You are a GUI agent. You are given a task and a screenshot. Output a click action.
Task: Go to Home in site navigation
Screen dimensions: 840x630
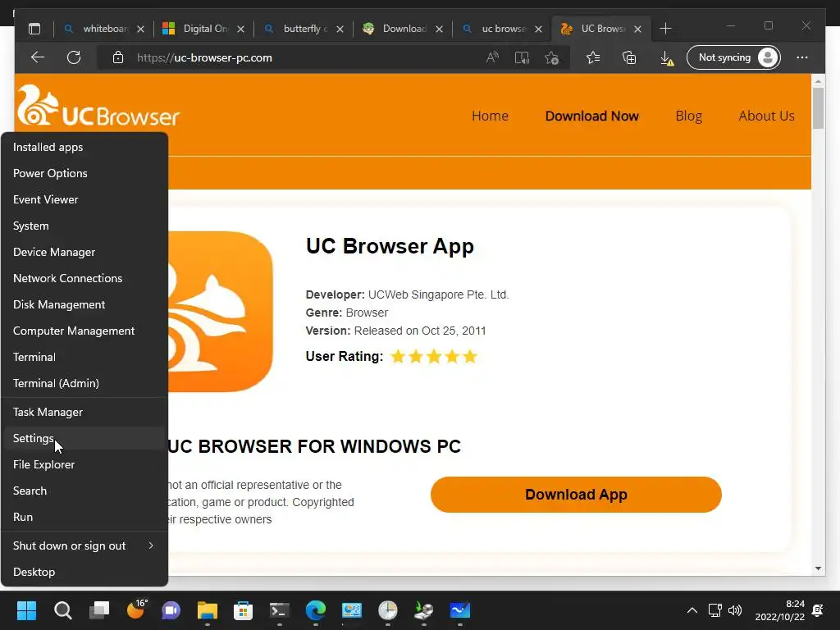pos(490,116)
